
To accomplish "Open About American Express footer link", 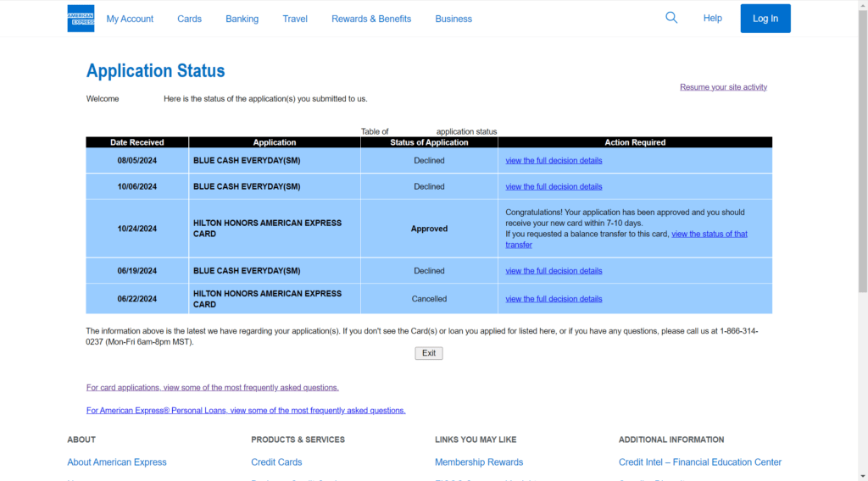I will click(117, 462).
